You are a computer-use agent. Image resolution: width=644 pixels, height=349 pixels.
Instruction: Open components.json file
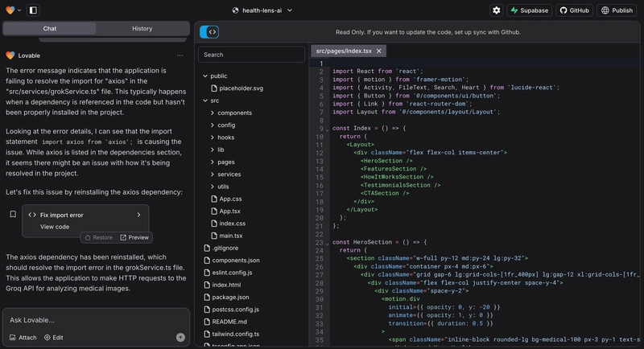point(232,261)
